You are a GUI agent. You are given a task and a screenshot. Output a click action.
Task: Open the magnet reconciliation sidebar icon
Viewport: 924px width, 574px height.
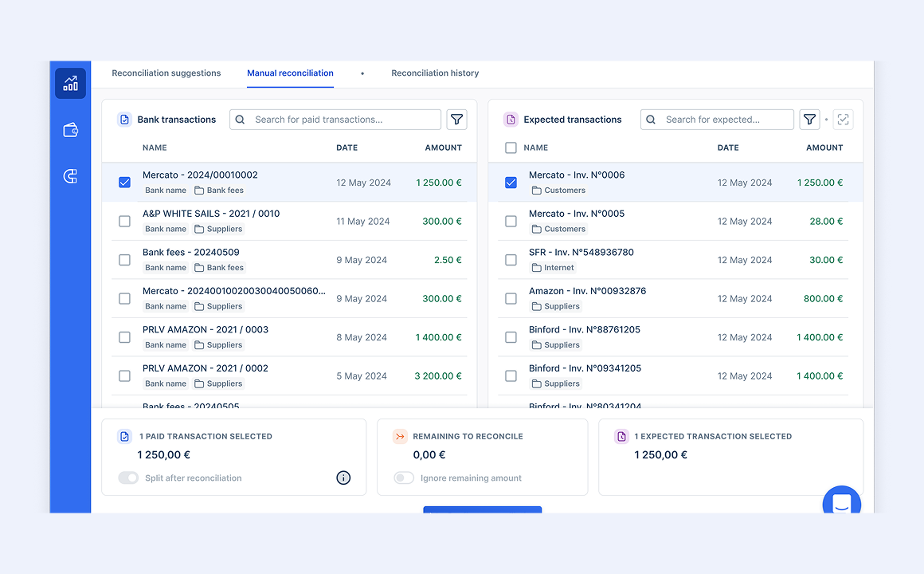click(70, 176)
